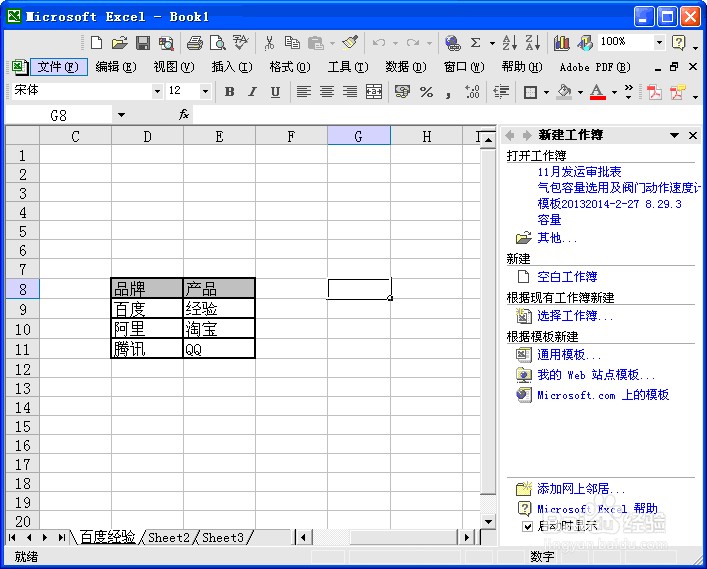Apply the red Font Color button
707x569 pixels.
click(598, 92)
